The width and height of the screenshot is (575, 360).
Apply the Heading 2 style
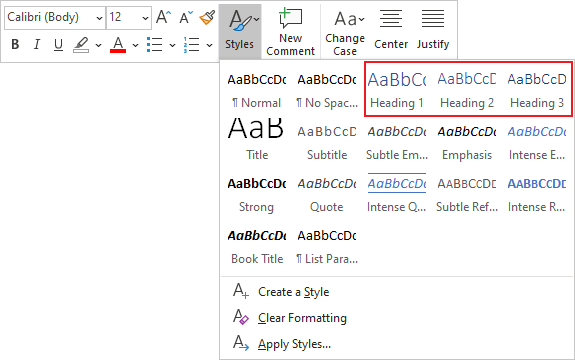(x=467, y=90)
